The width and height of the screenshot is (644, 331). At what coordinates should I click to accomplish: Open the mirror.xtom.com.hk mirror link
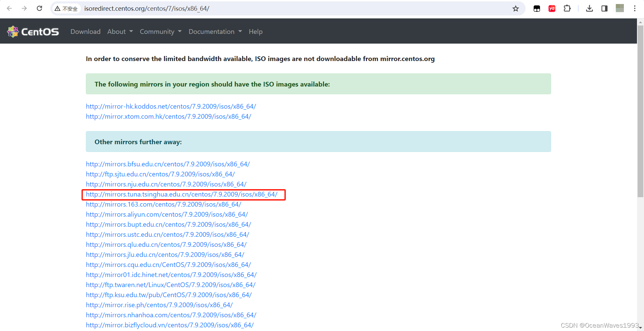click(168, 116)
